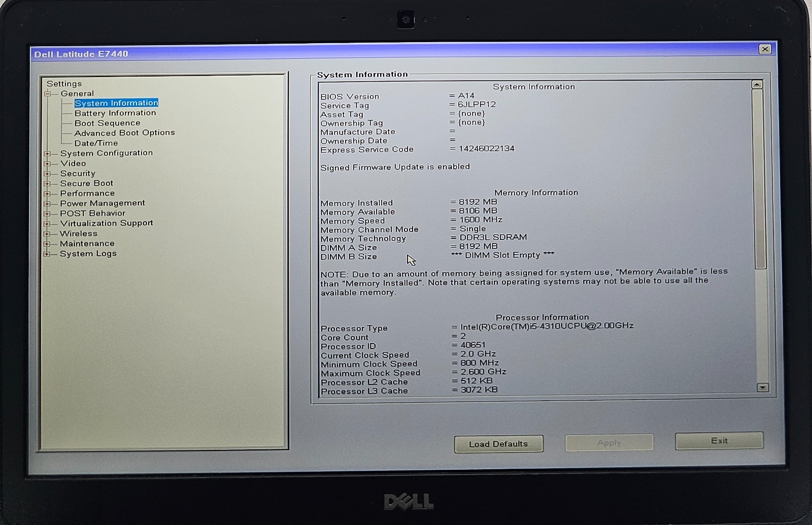The image size is (812, 525).
Task: Click the Load Defaults button
Action: point(498,444)
